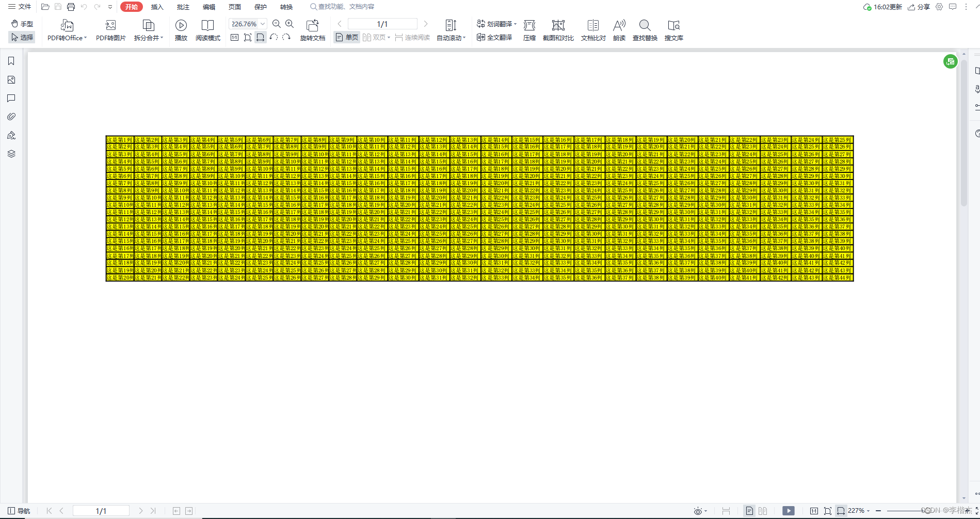Image resolution: width=980 pixels, height=519 pixels.
Task: Switch to the 插入 tab
Action: tap(157, 7)
